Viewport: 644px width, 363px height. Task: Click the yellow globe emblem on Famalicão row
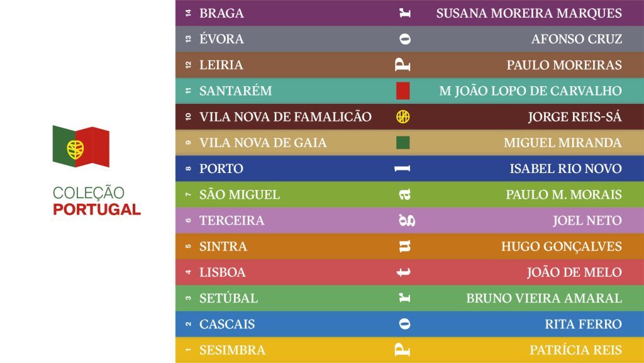(403, 116)
